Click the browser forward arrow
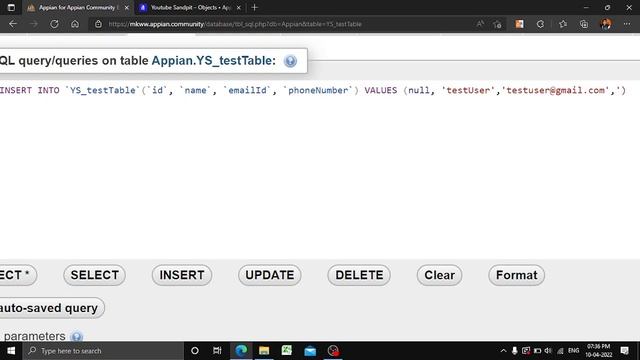The width and height of the screenshot is (640, 360). coord(33,24)
